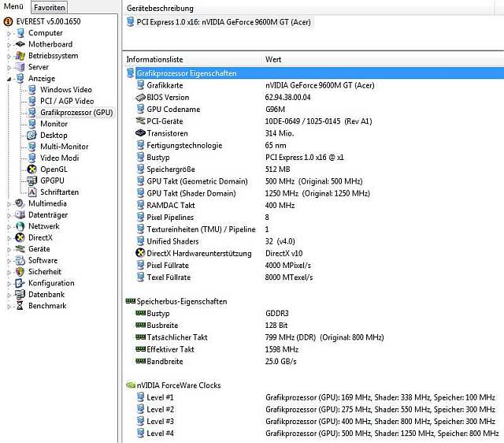Select the Datenbank icon
Screen dimensions: 504x443
coord(20,294)
